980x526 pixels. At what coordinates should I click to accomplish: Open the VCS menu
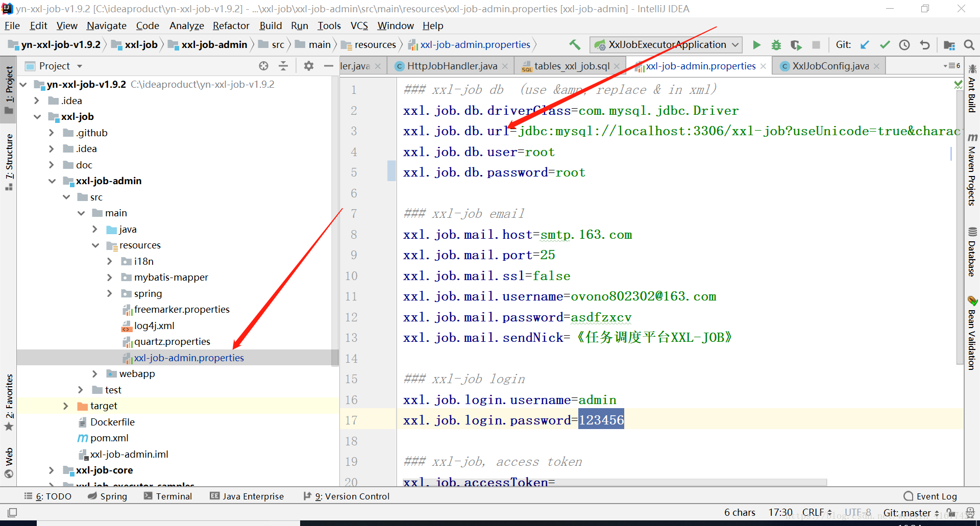coord(359,26)
